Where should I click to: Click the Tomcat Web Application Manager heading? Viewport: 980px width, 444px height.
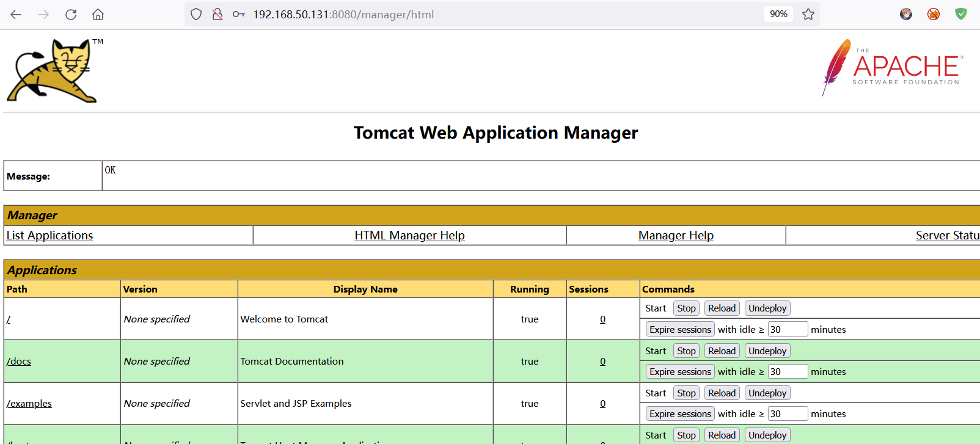tap(495, 133)
